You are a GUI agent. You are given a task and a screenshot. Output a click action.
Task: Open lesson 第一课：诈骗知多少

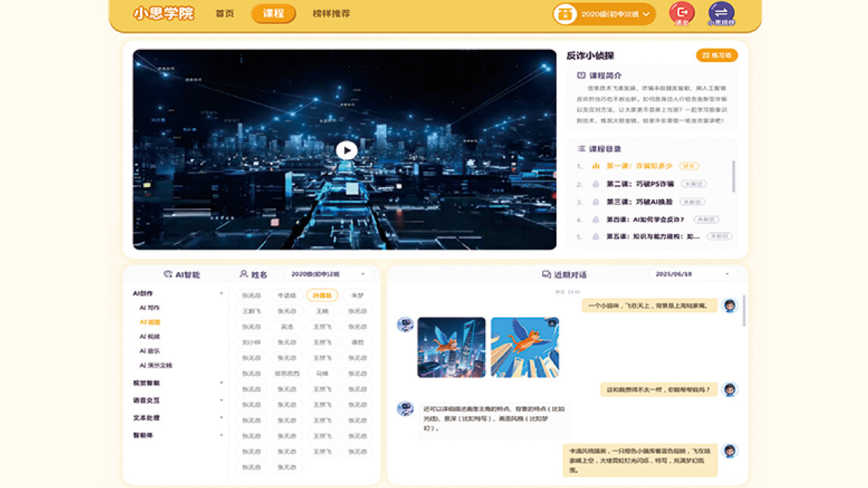click(x=639, y=165)
